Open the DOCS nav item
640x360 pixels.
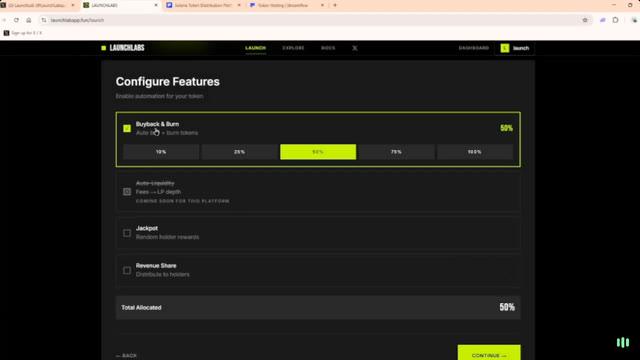pyautogui.click(x=328, y=48)
